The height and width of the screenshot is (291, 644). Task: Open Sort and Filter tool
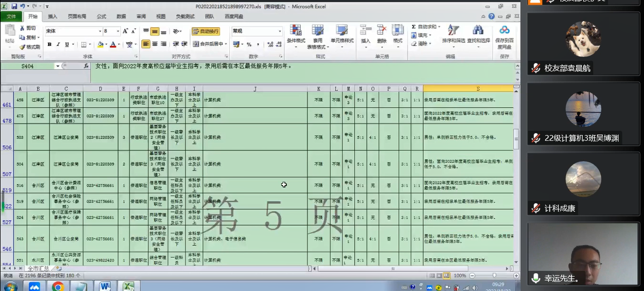click(x=453, y=33)
